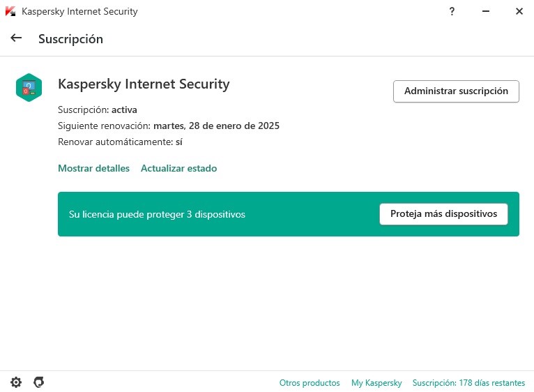Open the My Kaspersky link
The image size is (534, 392).
pyautogui.click(x=376, y=383)
